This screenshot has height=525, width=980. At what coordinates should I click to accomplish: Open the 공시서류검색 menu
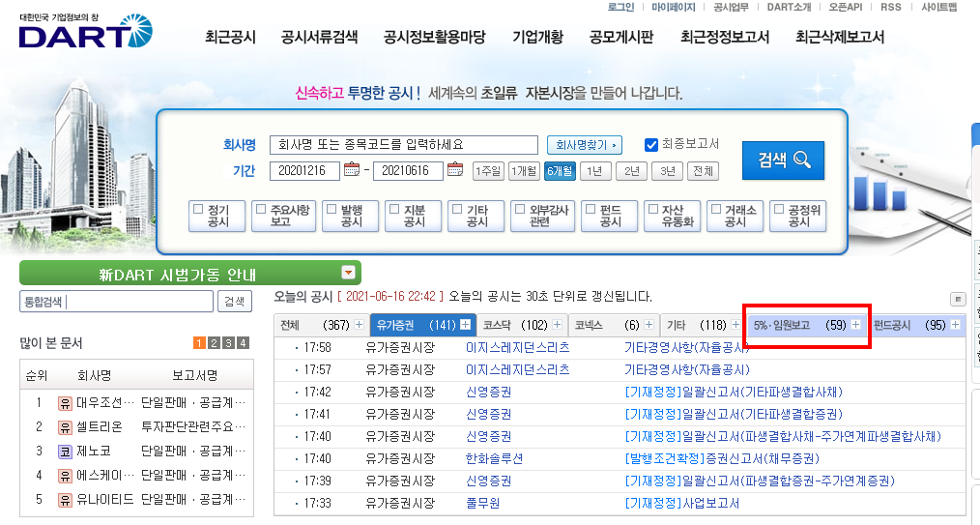point(319,37)
